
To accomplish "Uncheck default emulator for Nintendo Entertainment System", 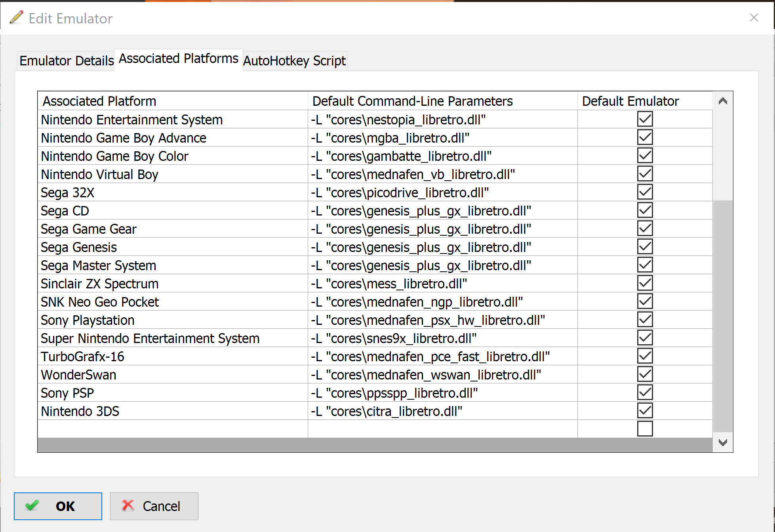I will coord(645,119).
